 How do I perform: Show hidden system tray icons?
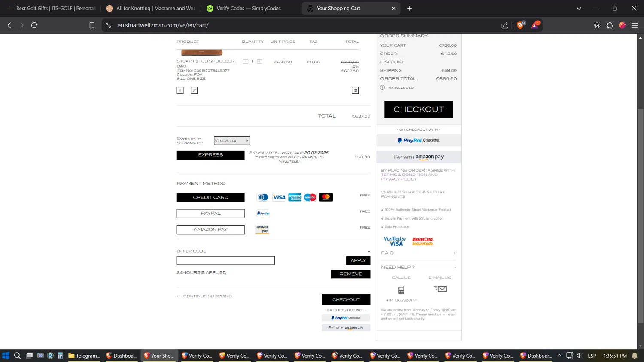click(x=559, y=356)
